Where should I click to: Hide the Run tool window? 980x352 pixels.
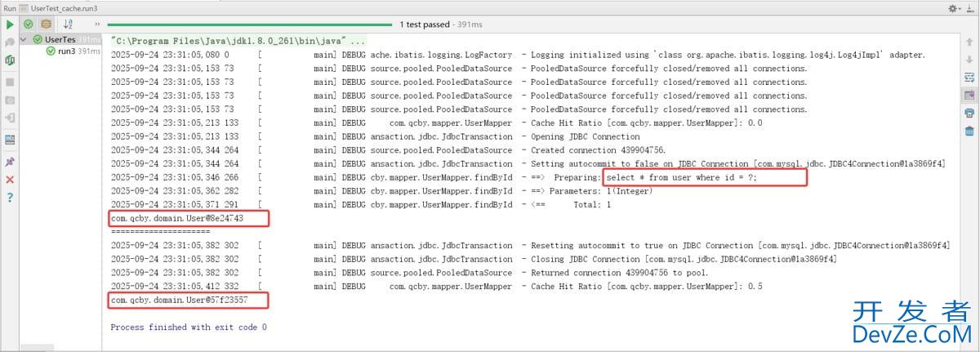click(970, 7)
